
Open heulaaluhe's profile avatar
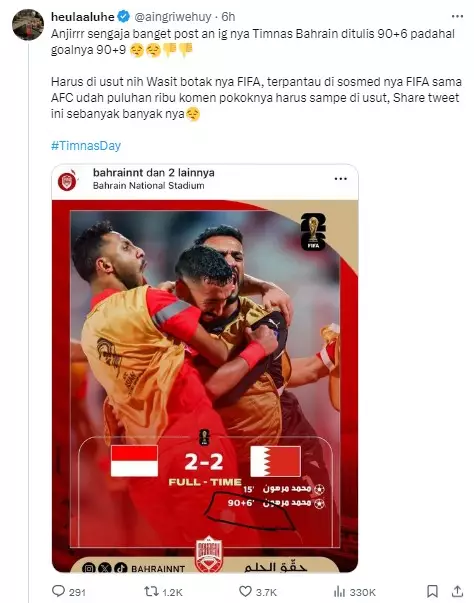coord(28,24)
